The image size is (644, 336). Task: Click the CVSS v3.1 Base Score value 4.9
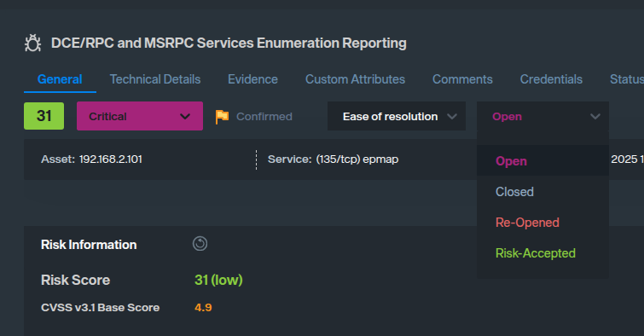[x=203, y=308]
